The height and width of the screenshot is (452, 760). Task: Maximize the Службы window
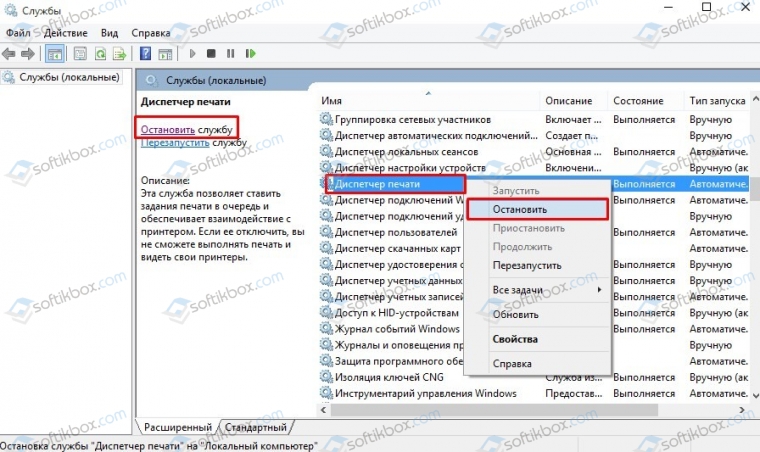point(706,7)
